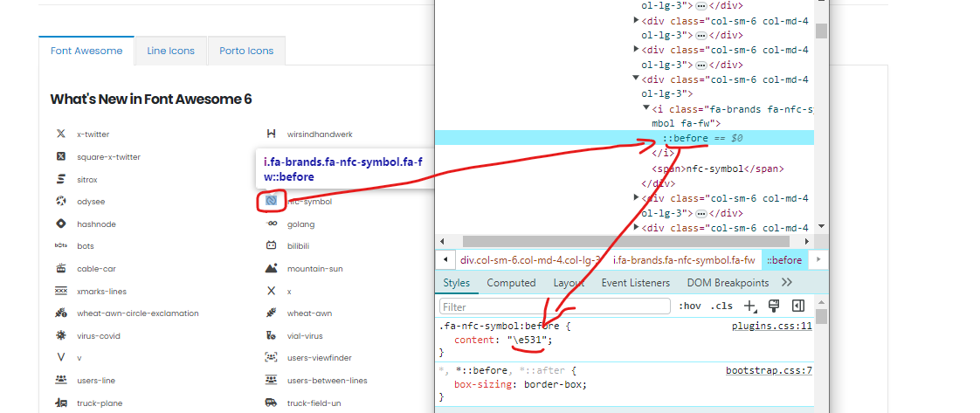Select the ::before pseudo-element row
980x413 pixels.
coord(625,138)
